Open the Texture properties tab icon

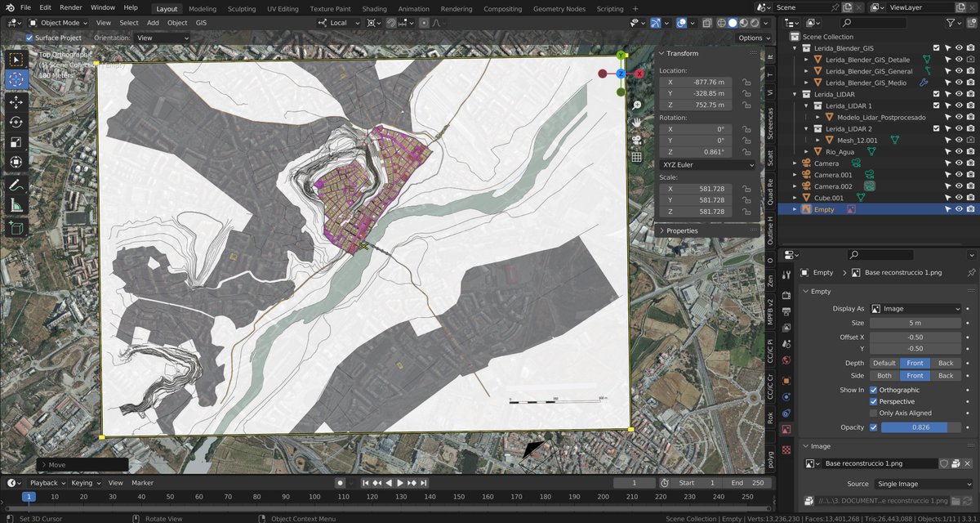coord(786,449)
